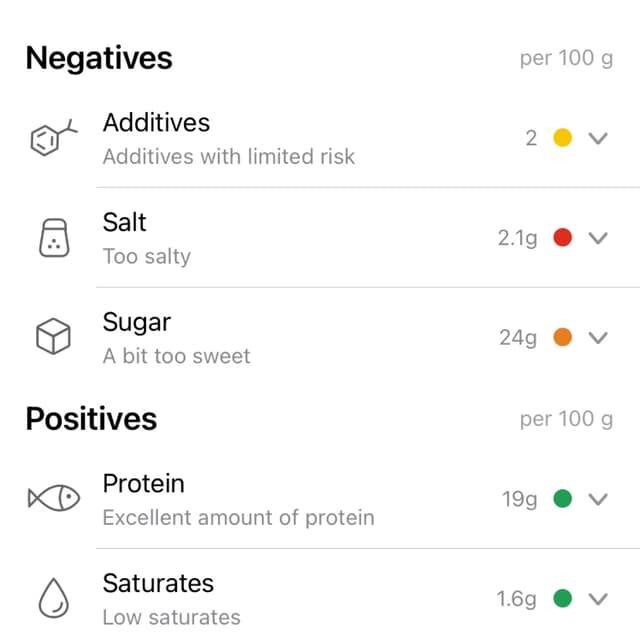The height and width of the screenshot is (640, 640).
Task: Select the Positives section heading
Action: click(91, 419)
